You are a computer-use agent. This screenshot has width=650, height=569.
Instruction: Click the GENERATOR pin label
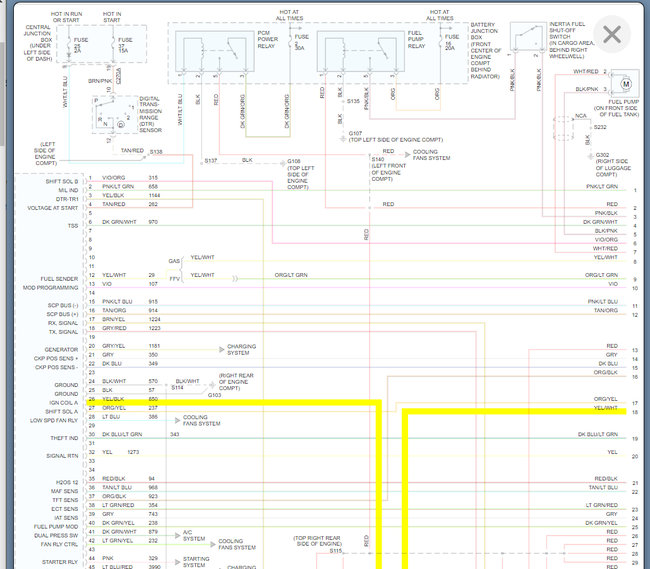pyautogui.click(x=61, y=350)
